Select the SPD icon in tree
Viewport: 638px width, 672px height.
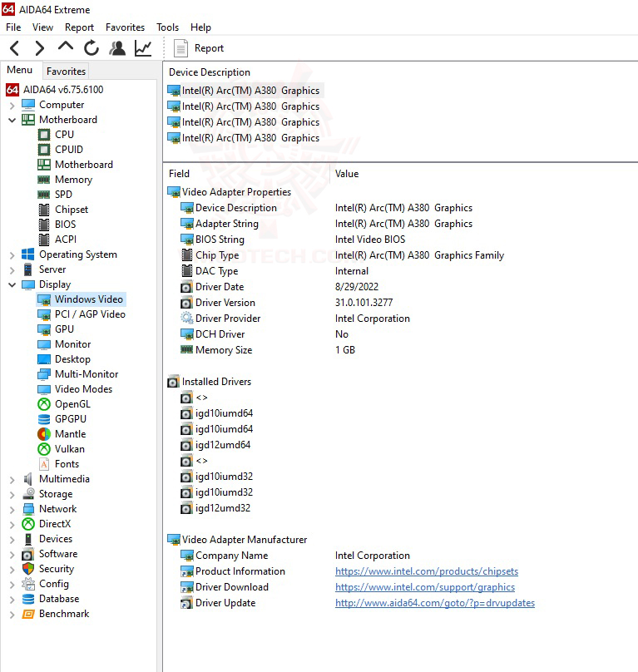[44, 195]
